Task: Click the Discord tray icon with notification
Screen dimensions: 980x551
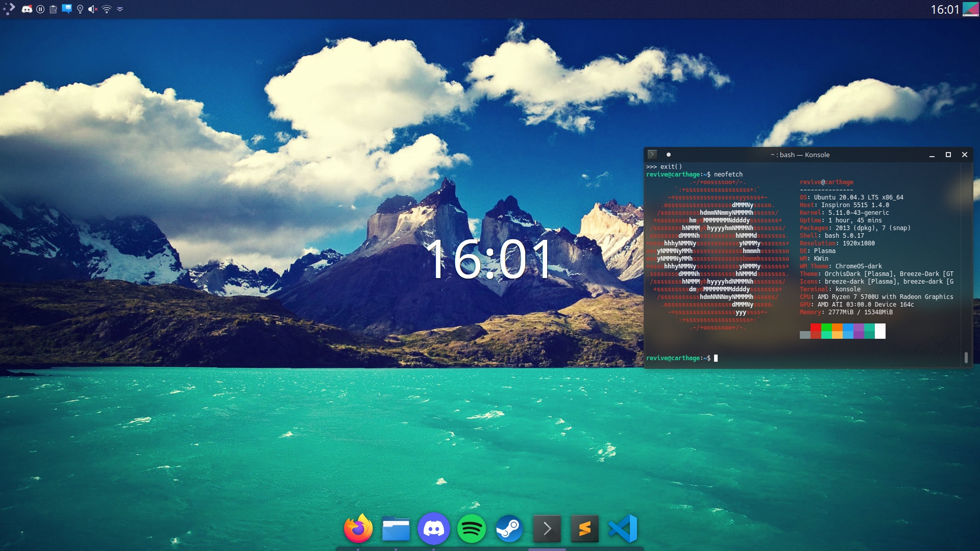Action: (x=27, y=9)
